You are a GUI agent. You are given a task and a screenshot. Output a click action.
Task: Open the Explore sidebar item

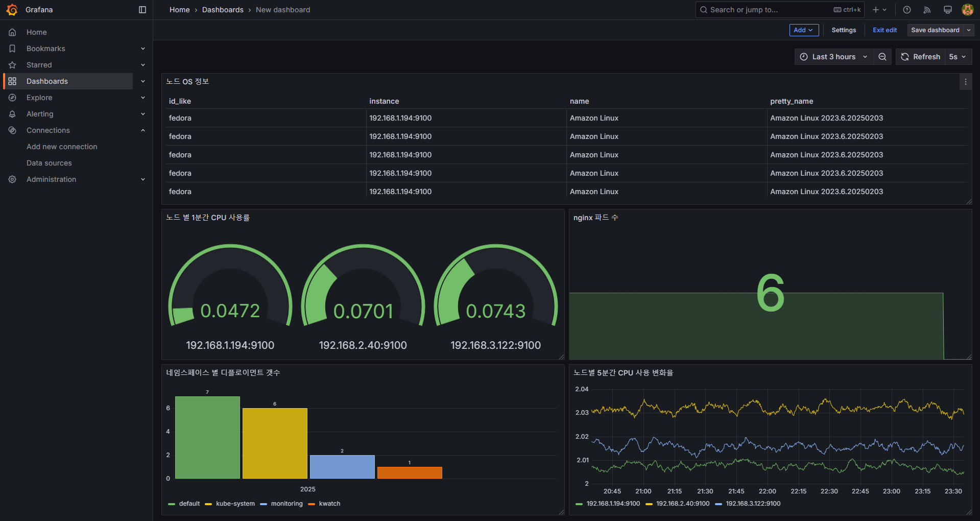[39, 98]
